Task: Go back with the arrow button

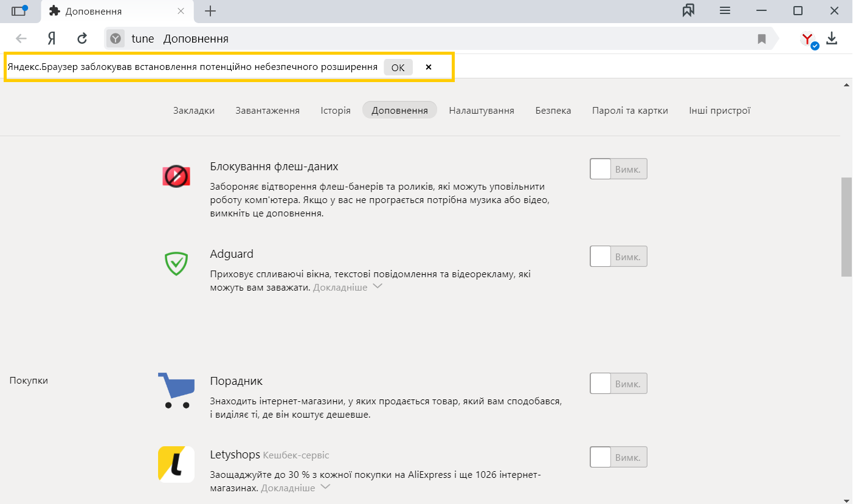Action: pos(21,39)
